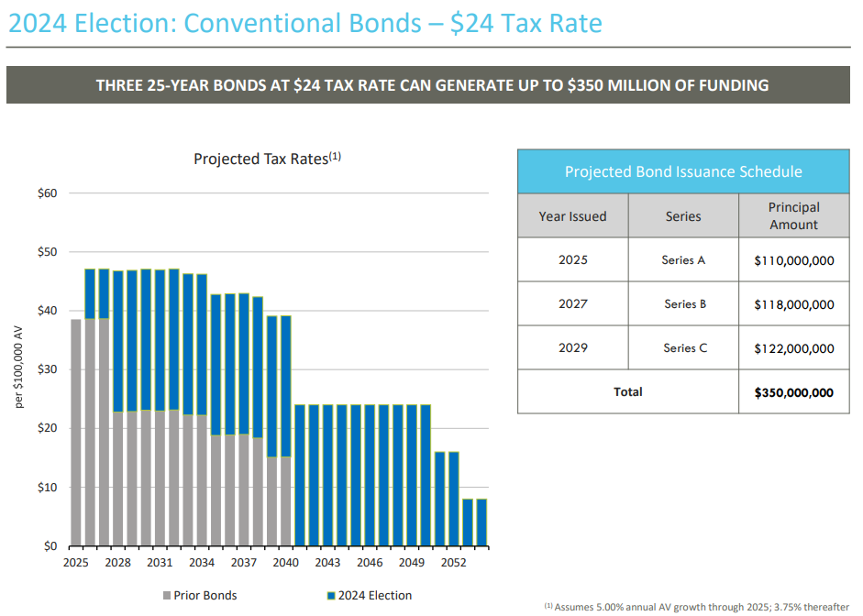Click the $10 y-axis label
Viewport: 863px width, 616px height.
tap(47, 488)
